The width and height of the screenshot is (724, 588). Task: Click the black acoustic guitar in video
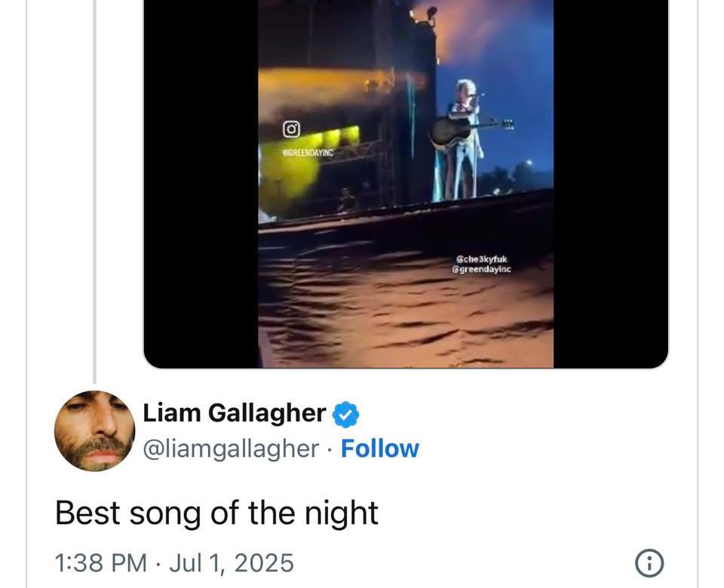(468, 130)
